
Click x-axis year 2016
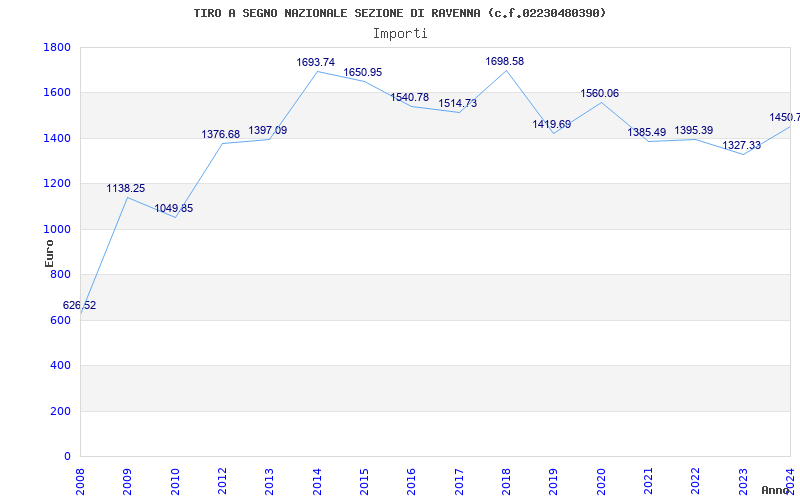(411, 482)
